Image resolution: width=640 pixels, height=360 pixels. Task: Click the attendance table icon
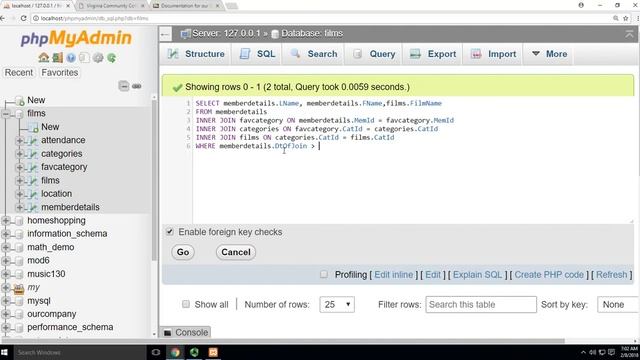(x=33, y=140)
